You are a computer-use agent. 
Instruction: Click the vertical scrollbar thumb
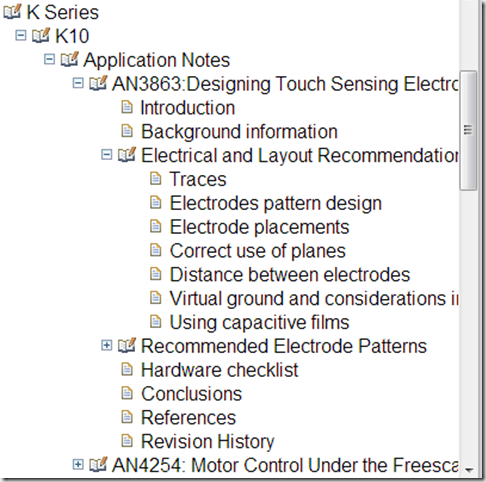click(x=468, y=130)
